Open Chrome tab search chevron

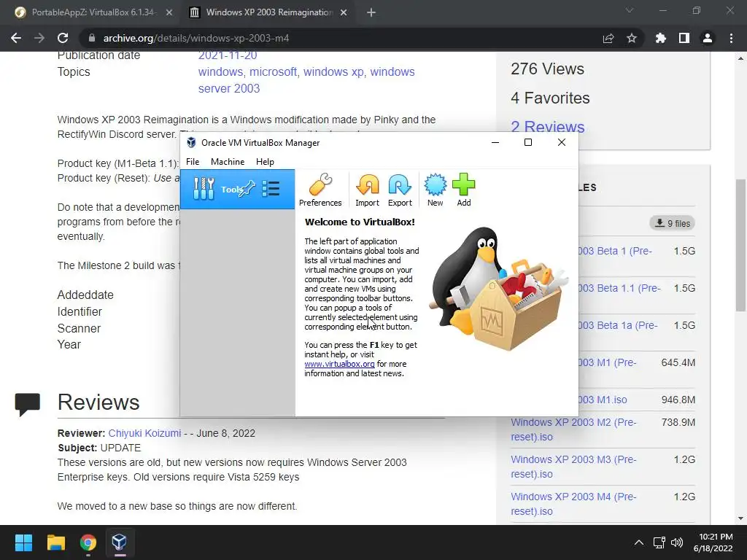[x=630, y=10]
